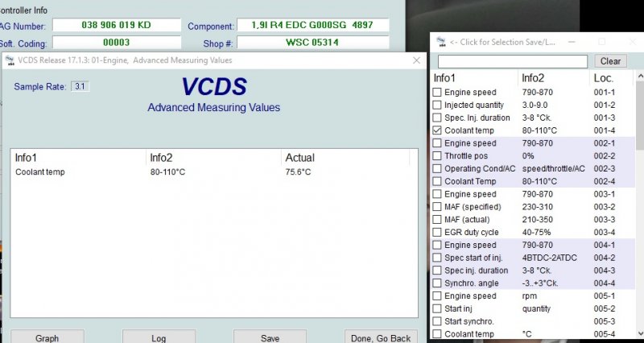The height and width of the screenshot is (343, 644).
Task: Enable Injected quantity 001-2 checkbox
Action: (x=437, y=105)
